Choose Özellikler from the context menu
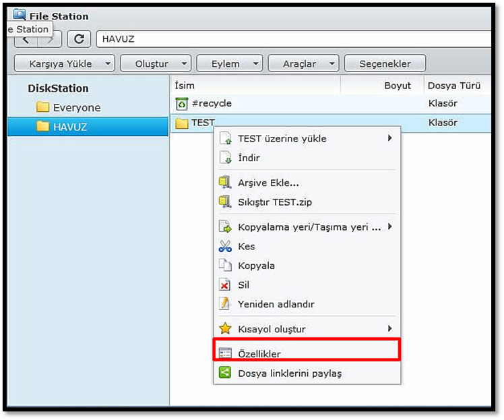Screen dimensions: 504x420 pyautogui.click(x=259, y=354)
